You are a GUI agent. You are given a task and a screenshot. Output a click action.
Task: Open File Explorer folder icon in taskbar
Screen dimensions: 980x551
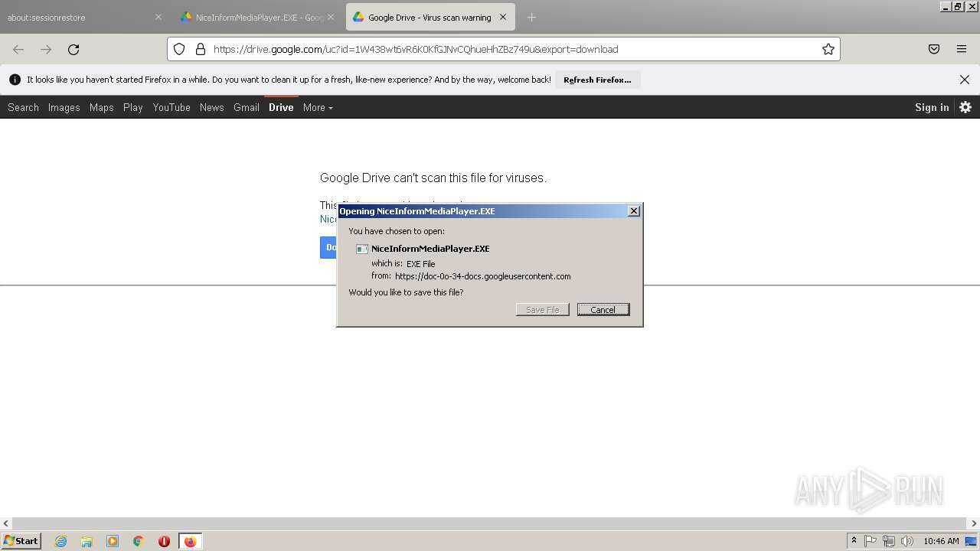[x=87, y=541]
